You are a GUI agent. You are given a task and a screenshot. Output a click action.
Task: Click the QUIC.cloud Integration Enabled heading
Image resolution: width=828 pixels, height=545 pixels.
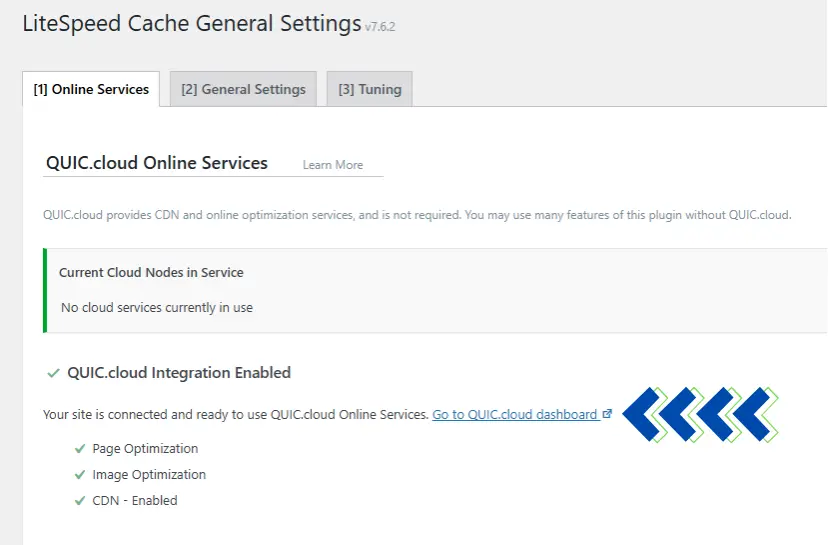pos(179,373)
